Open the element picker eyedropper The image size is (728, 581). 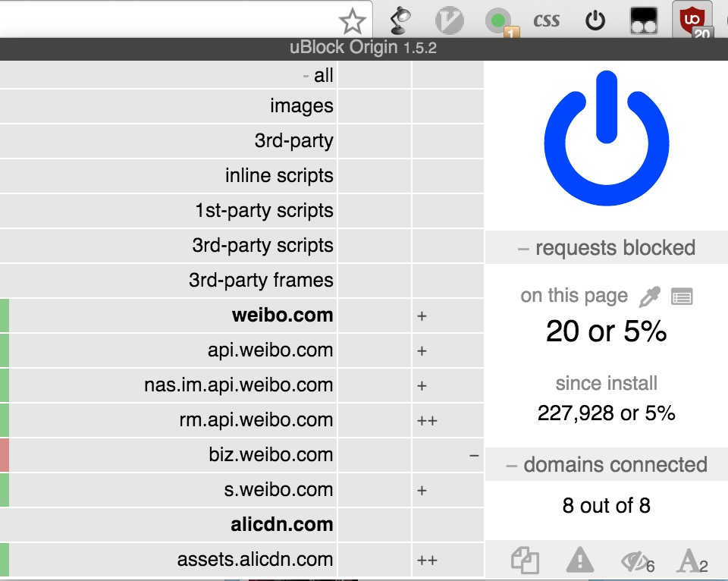click(x=650, y=297)
